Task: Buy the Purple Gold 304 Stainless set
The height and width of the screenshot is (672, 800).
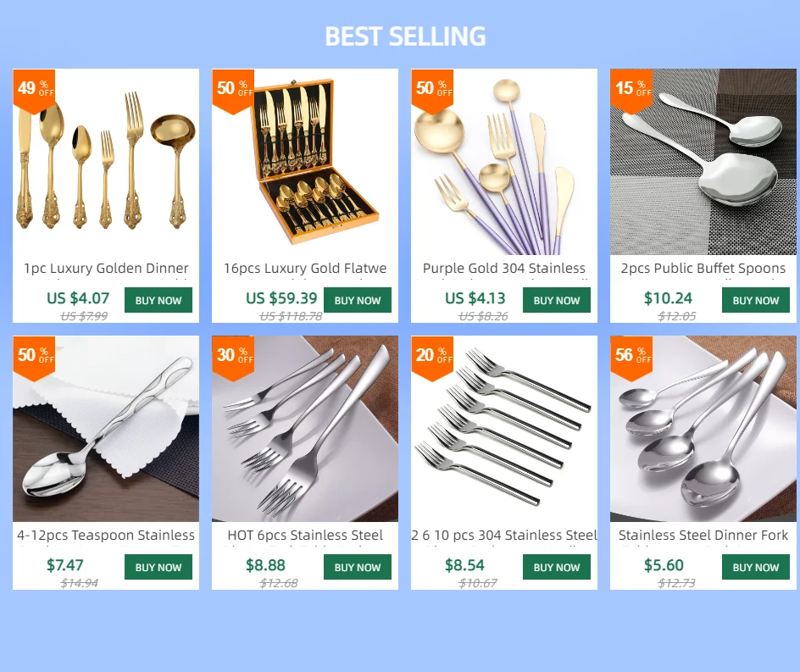Action: click(557, 300)
